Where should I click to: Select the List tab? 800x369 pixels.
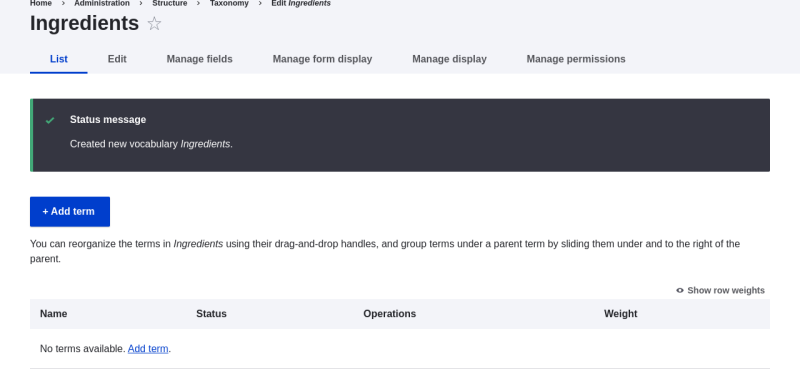click(59, 59)
